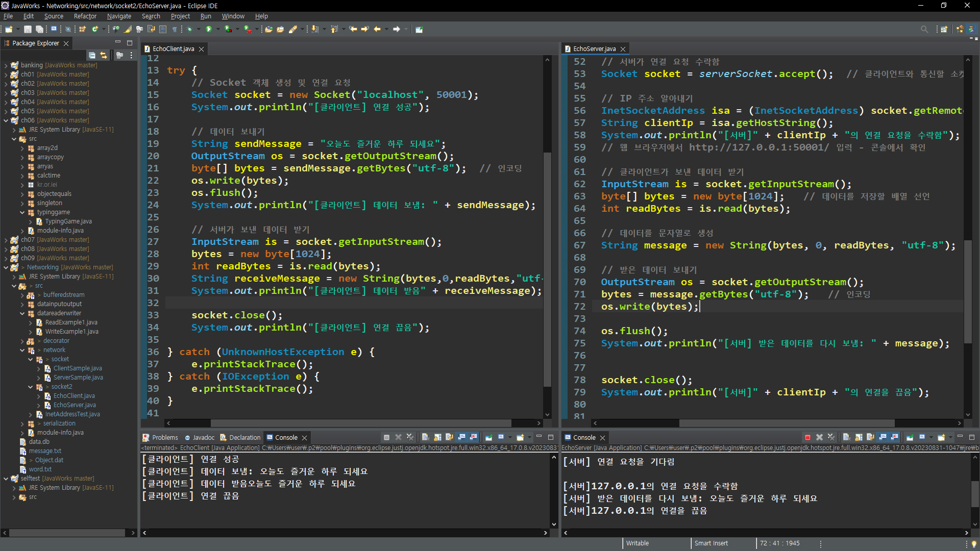Open the Refactor menu
This screenshot has width=980, height=551.
pos(85,16)
